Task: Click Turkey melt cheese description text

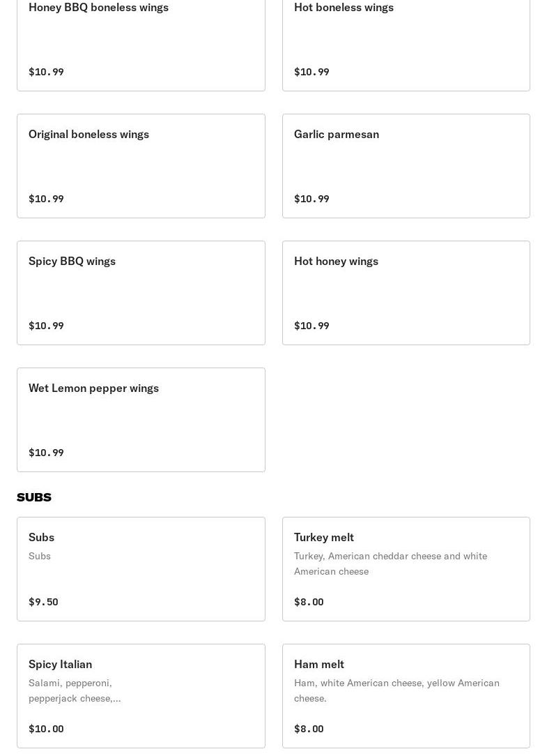Action: pyautogui.click(x=390, y=564)
